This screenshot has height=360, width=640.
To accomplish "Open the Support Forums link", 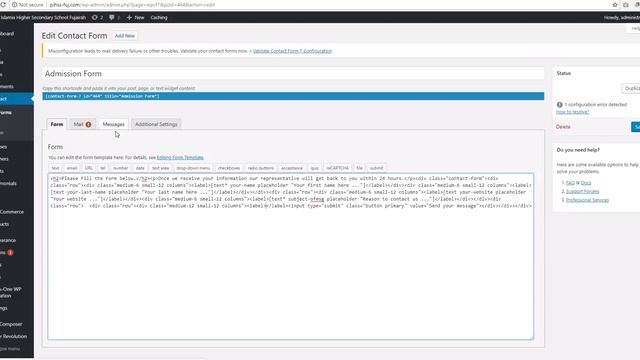I will 582,192.
